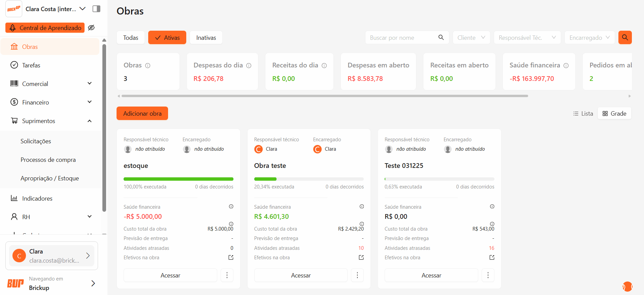
Task: Open three-dot menu on Teste 031225 card
Action: [x=488, y=275]
